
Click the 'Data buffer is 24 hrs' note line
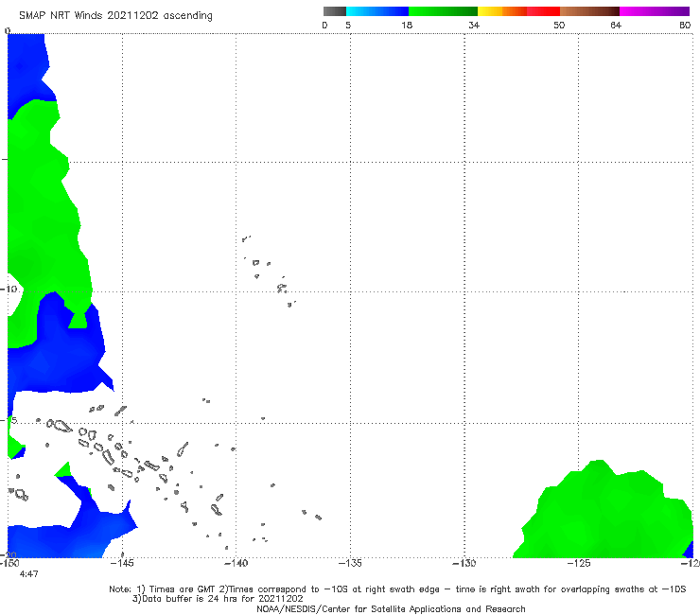[218, 599]
